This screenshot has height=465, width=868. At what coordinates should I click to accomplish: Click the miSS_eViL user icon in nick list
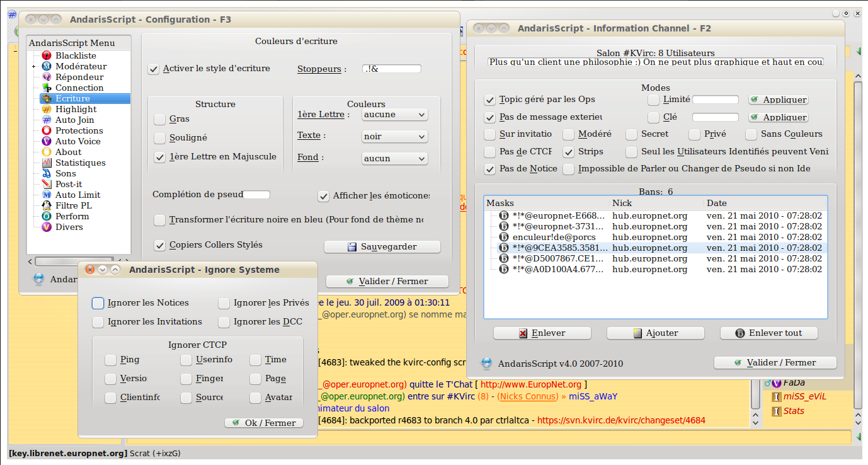[777, 397]
